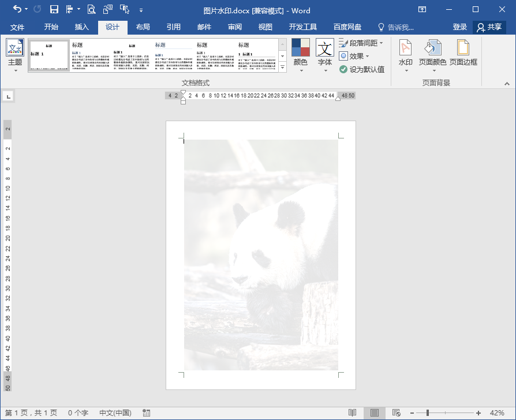This screenshot has width=516, height=420.
Task: Switch to the 邮件 tab
Action: click(204, 27)
